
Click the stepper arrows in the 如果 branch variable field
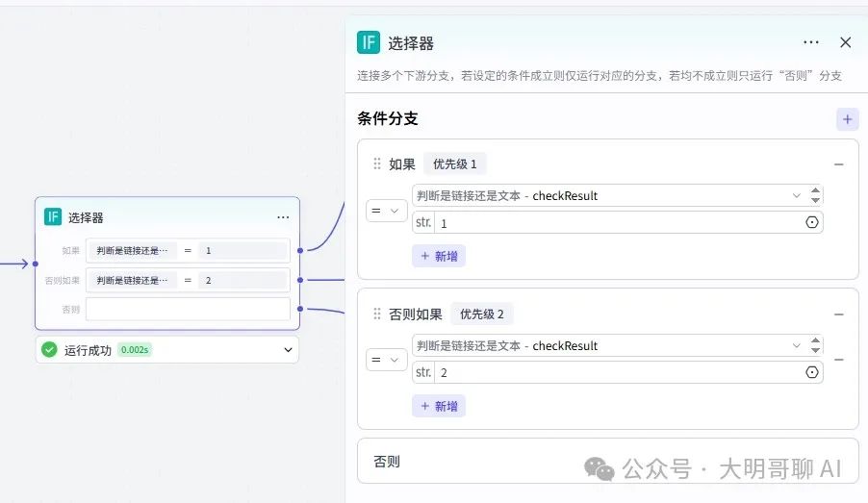point(815,195)
